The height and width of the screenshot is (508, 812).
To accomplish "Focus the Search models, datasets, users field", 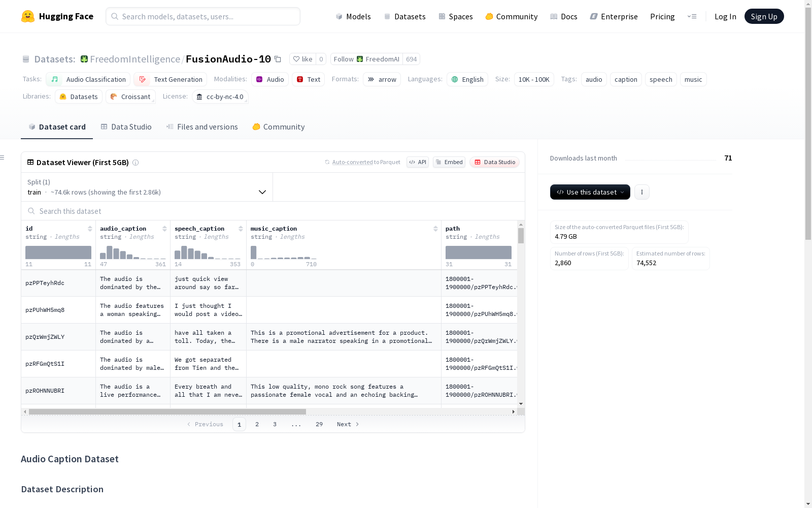I will coord(203,16).
